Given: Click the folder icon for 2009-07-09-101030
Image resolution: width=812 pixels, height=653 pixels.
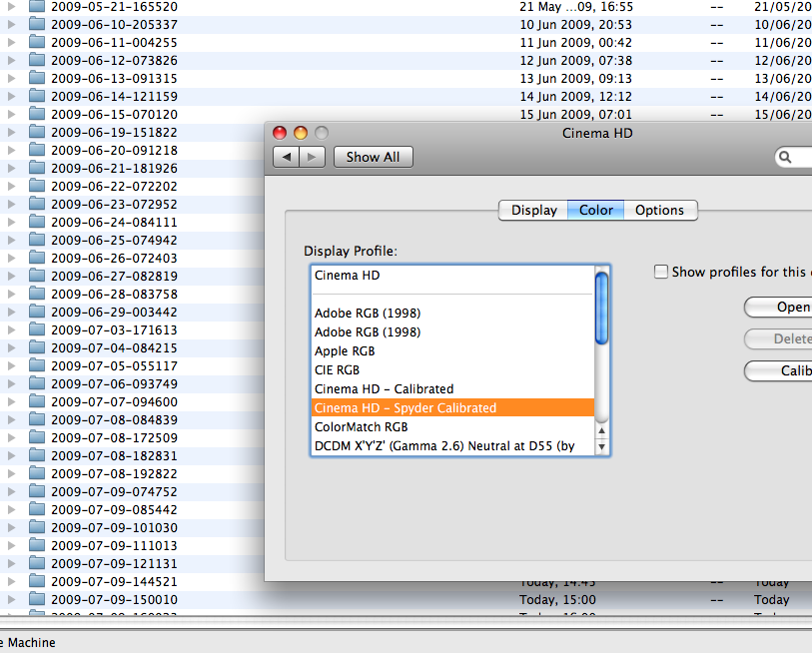Looking at the screenshot, I should 37,527.
